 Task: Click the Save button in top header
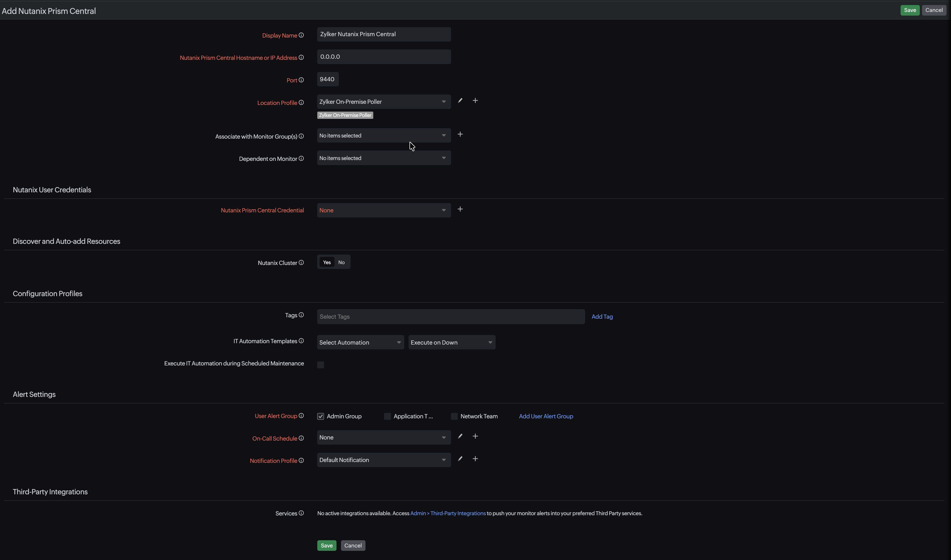909,10
